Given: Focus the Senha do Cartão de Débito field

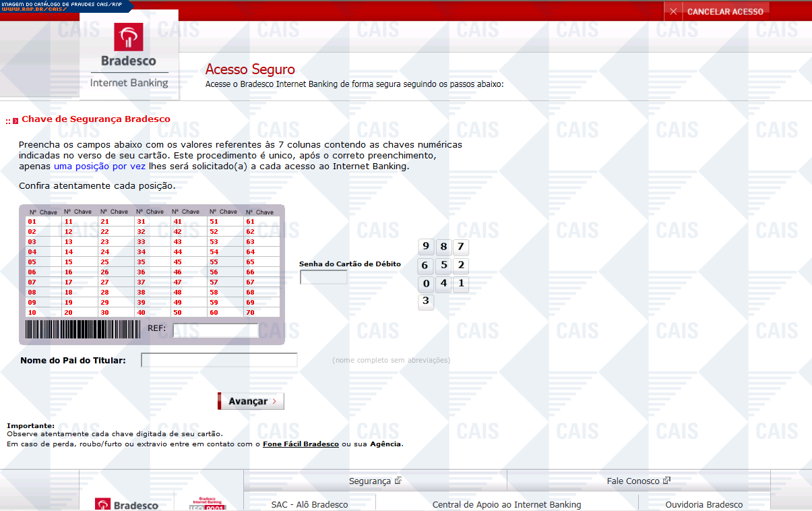Looking at the screenshot, I should pos(323,277).
